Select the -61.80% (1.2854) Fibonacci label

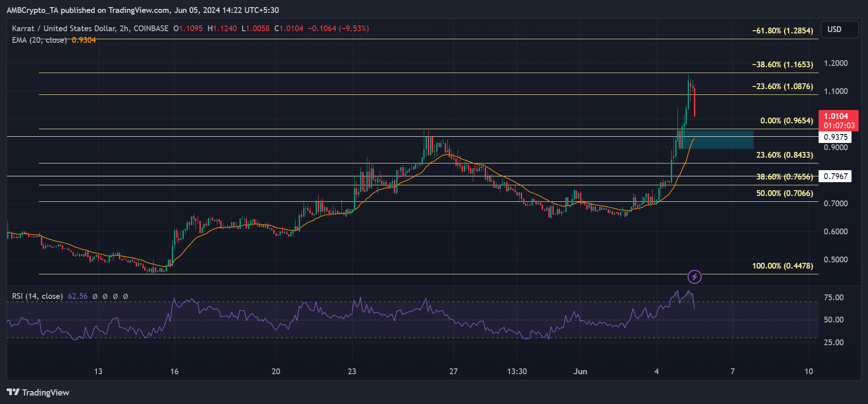tap(783, 31)
